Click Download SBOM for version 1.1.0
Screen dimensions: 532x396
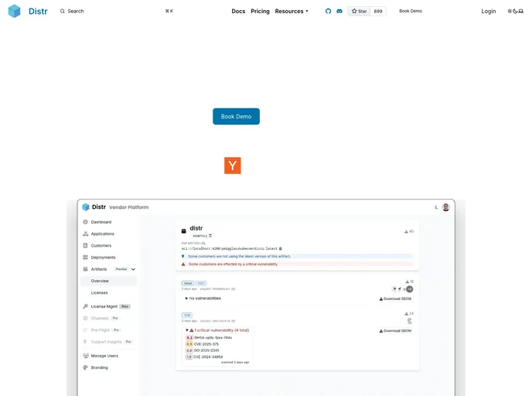(395, 331)
